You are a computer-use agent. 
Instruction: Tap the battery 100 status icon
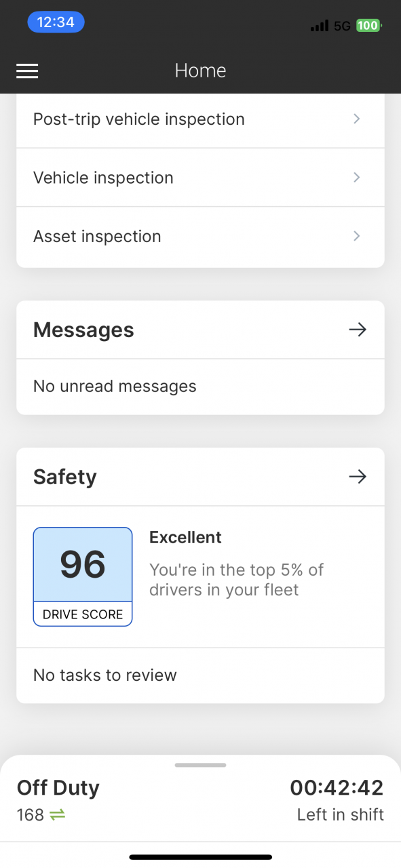pos(368,26)
